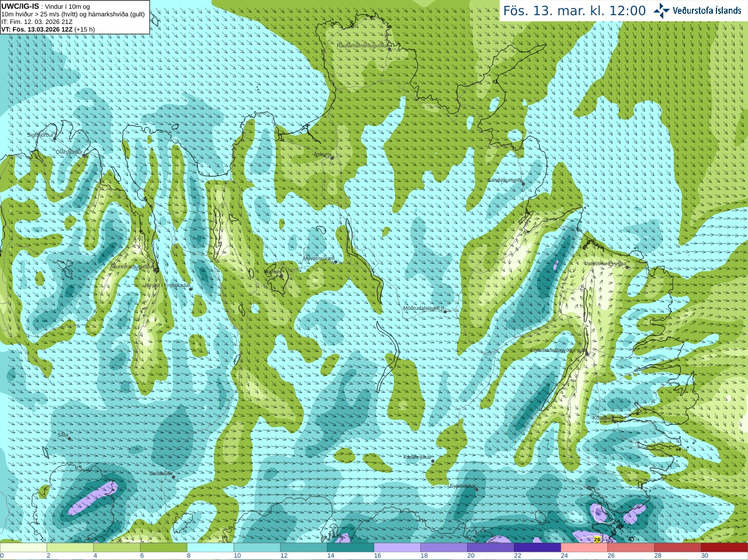Select the Ólafsfjörður station label
748x560 pixels.
click(x=69, y=152)
